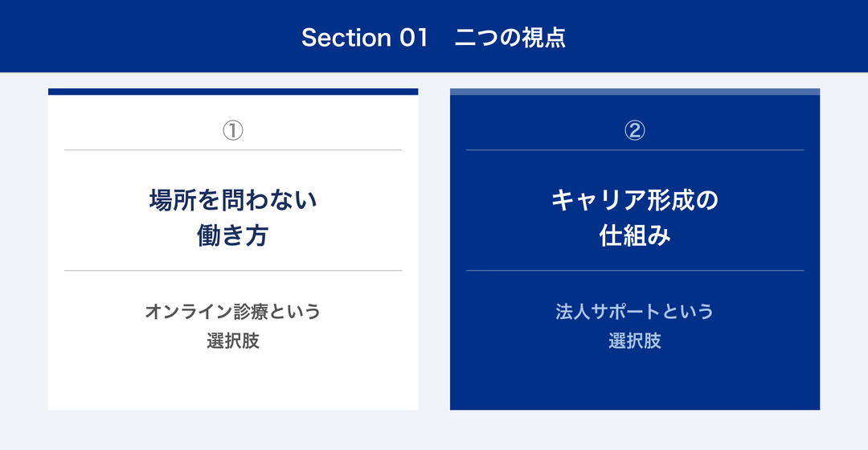The image size is (868, 450).
Task: Click the light blue top bar of card two
Action: click(635, 92)
